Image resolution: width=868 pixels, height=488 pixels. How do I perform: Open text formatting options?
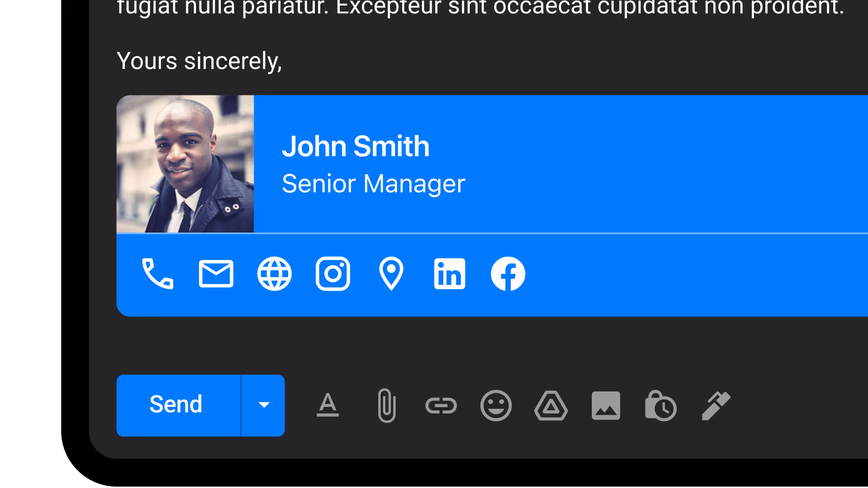328,406
